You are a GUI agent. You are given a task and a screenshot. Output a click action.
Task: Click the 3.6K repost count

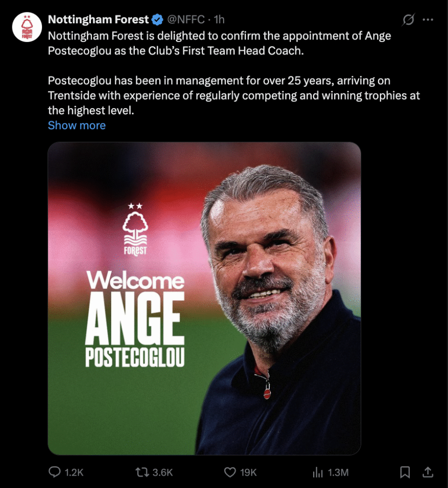coord(163,472)
